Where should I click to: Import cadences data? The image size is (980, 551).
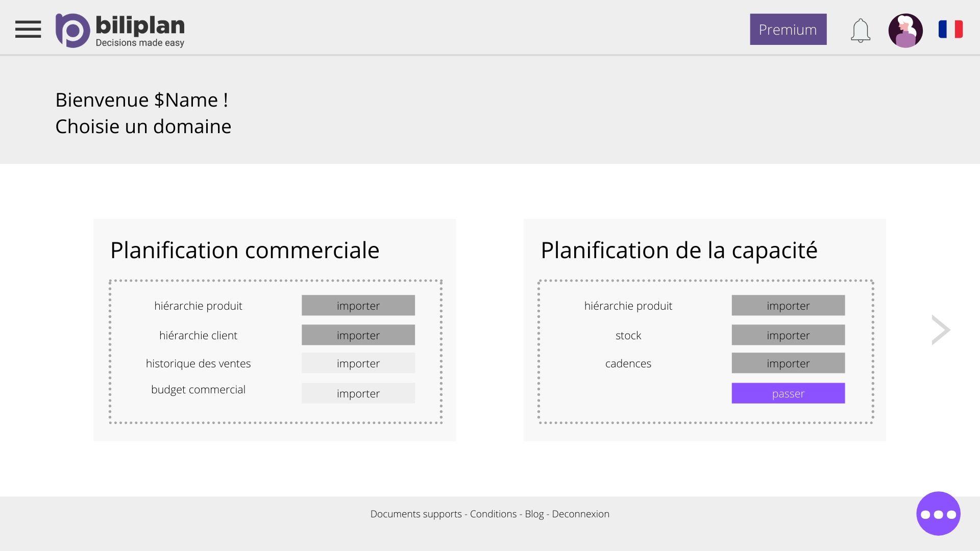click(788, 363)
